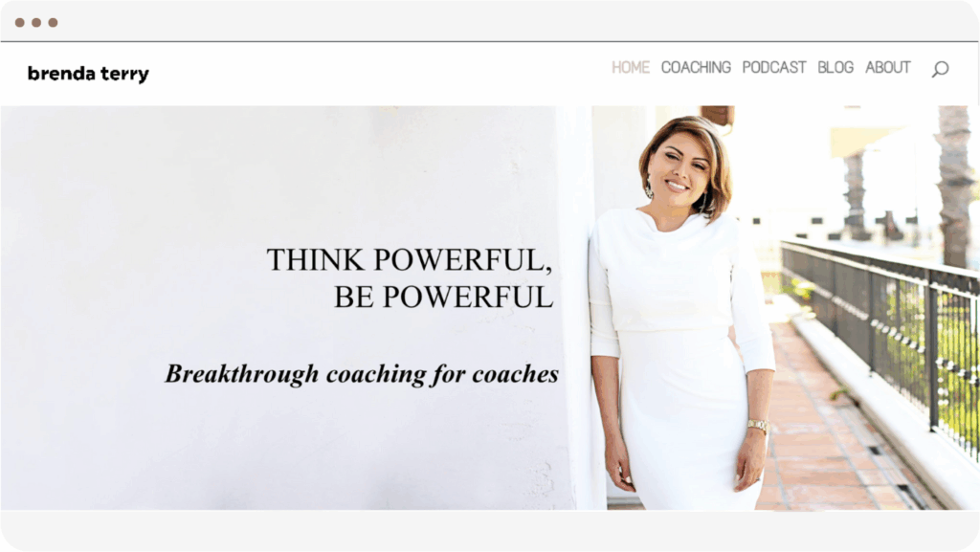980x552 pixels.
Task: Open the search magnifier icon
Action: coord(940,69)
